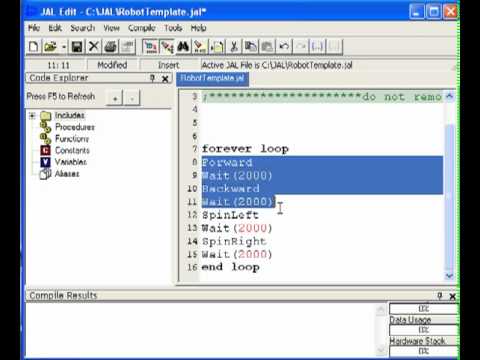Open the Search menu

coord(83,28)
